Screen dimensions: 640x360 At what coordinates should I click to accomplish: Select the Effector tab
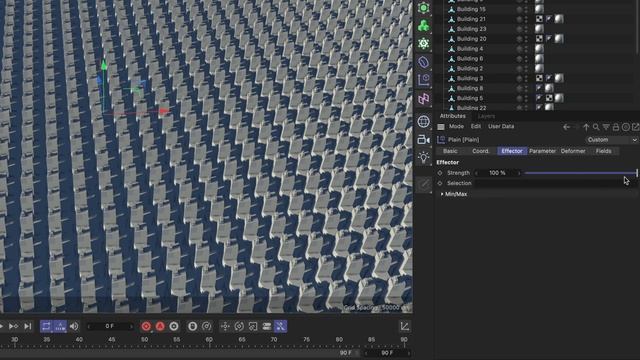512,151
